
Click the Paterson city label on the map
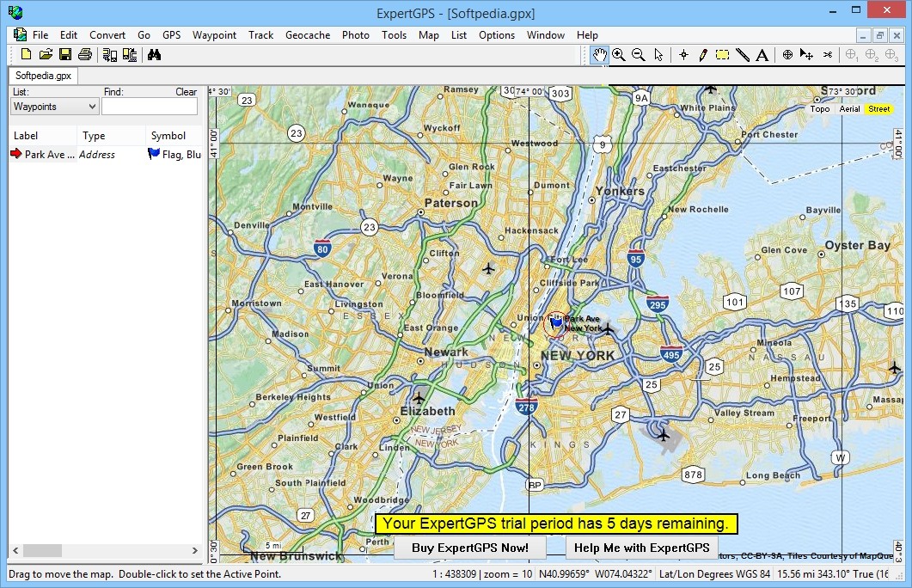click(450, 203)
